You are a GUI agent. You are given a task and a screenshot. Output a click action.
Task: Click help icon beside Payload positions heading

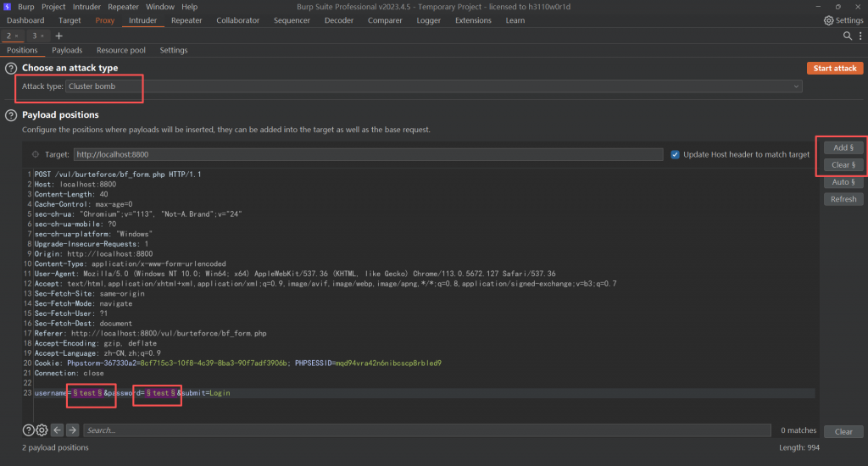[11, 115]
